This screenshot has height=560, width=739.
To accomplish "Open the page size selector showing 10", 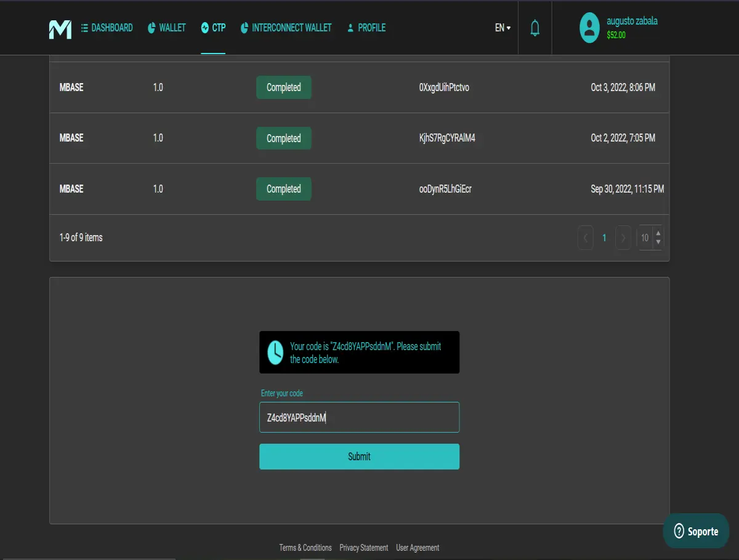I will (650, 238).
